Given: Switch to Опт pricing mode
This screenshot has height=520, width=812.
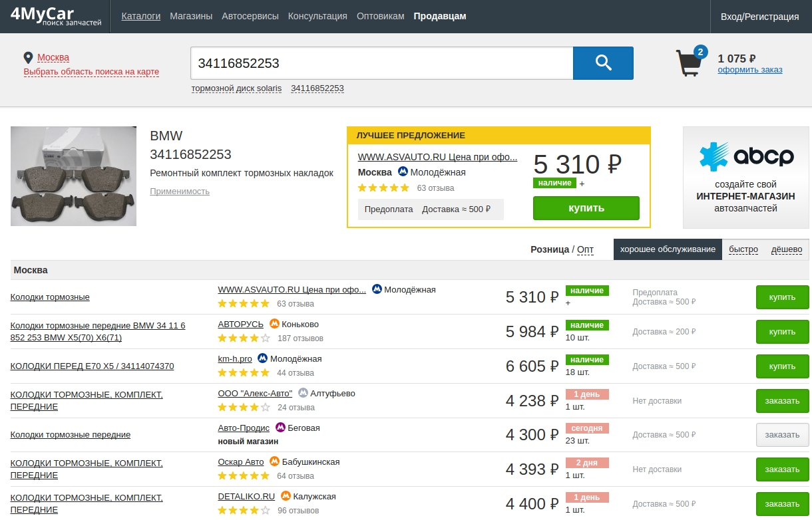Looking at the screenshot, I should tap(585, 249).
